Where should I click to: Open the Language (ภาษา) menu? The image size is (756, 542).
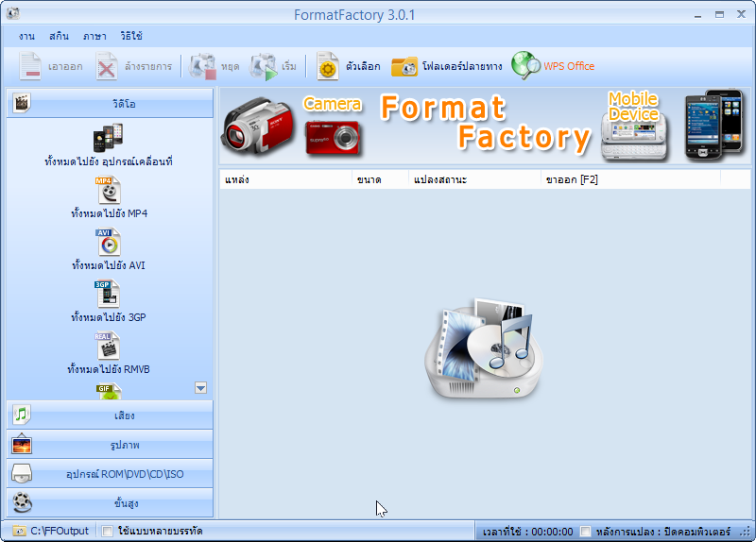click(94, 36)
